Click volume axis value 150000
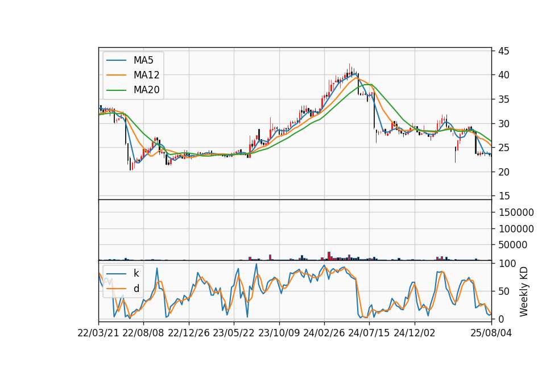 (516, 212)
